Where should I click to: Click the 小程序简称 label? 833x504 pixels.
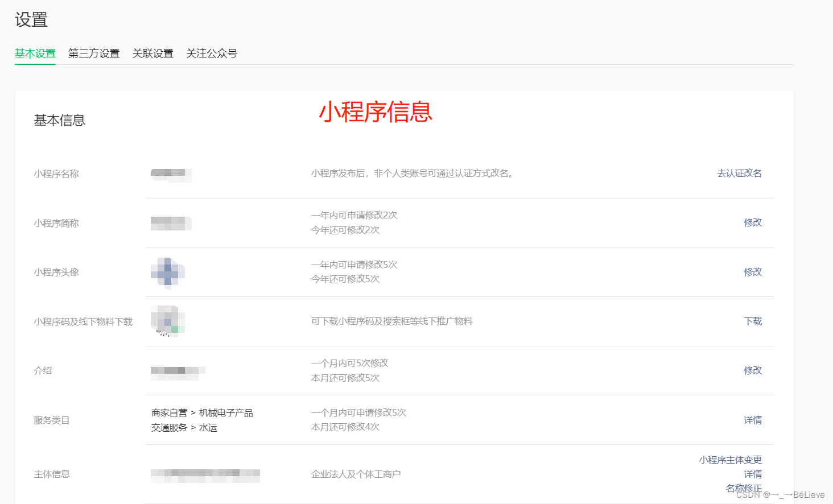click(x=56, y=224)
